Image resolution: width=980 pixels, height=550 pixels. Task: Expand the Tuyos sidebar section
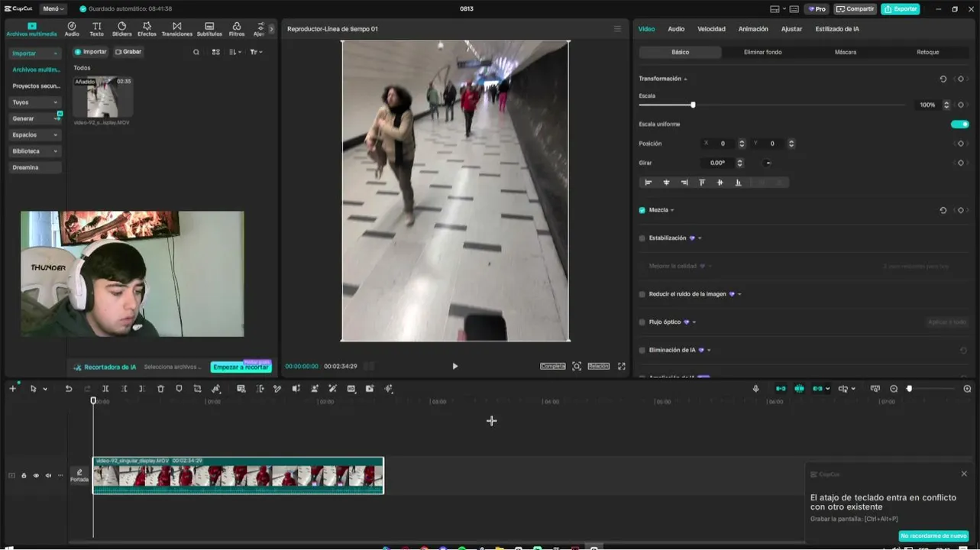pyautogui.click(x=35, y=102)
